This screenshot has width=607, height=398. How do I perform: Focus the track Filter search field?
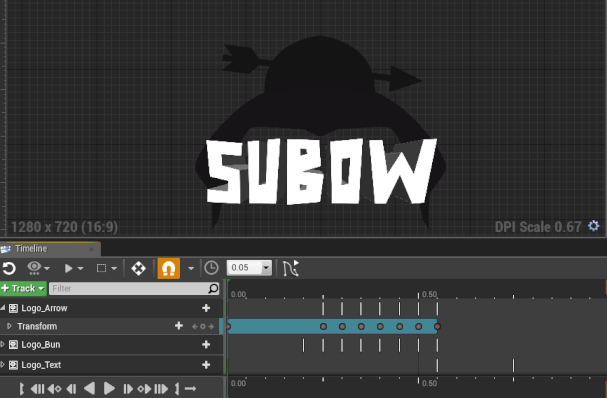click(134, 288)
